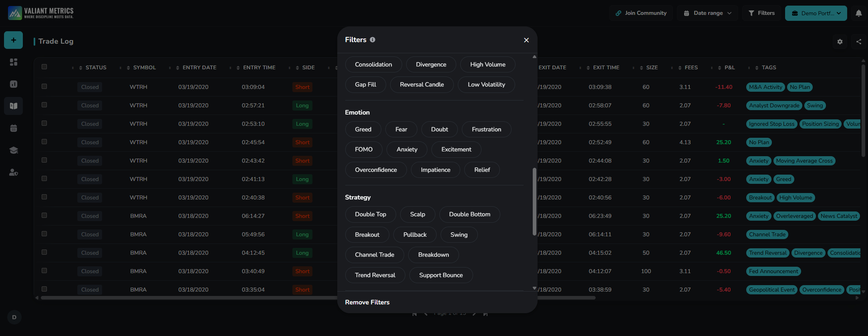Viewport: 868px width, 336px height.
Task: Toggle the select-all header checkbox
Action: pyautogui.click(x=44, y=67)
